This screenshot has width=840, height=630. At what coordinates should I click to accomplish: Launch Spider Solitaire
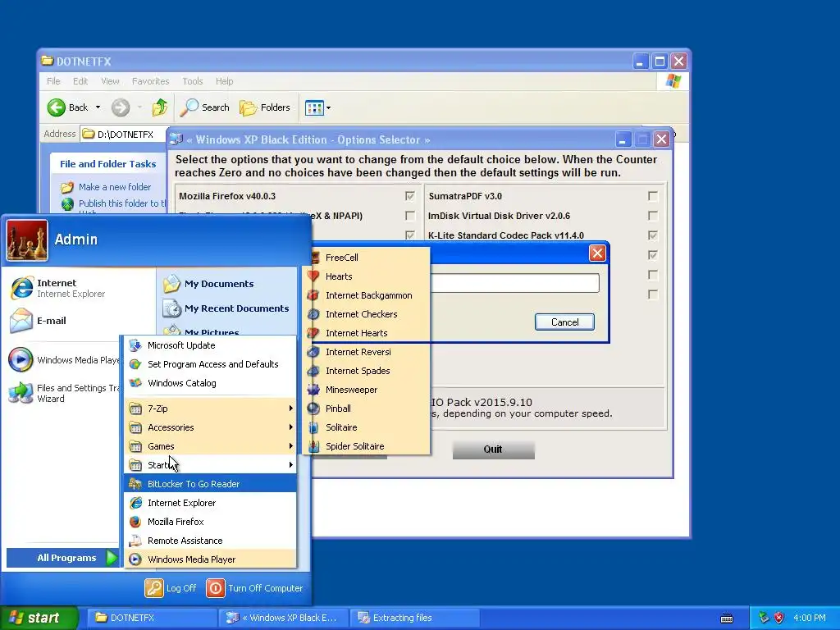[367, 446]
